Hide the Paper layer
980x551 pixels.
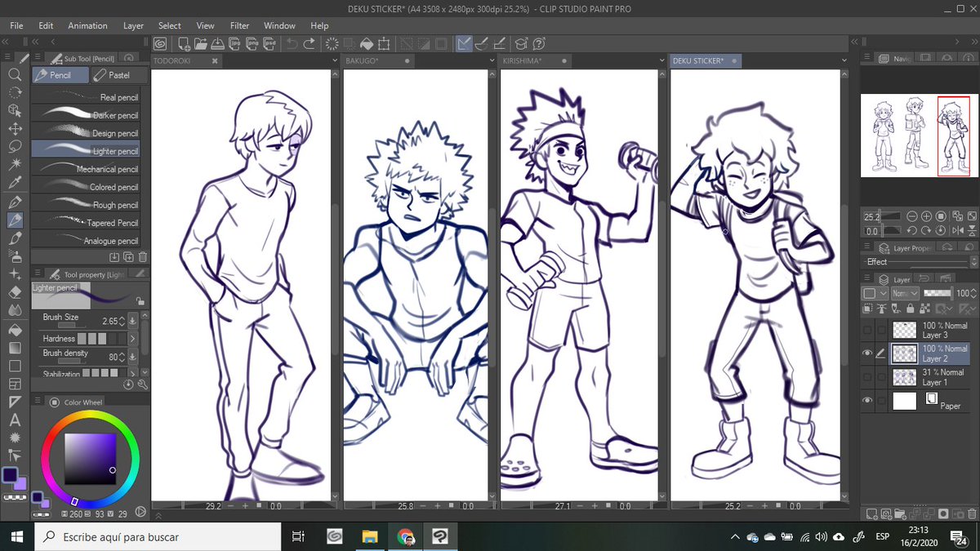(867, 400)
